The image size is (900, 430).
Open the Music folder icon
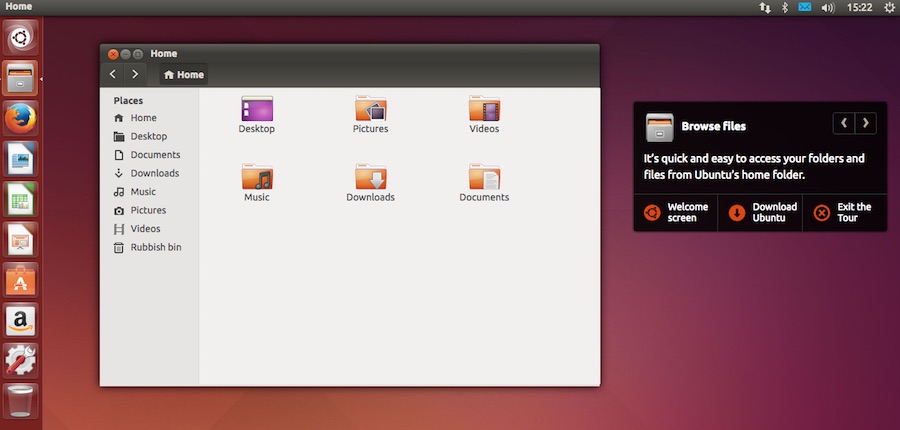tap(257, 178)
